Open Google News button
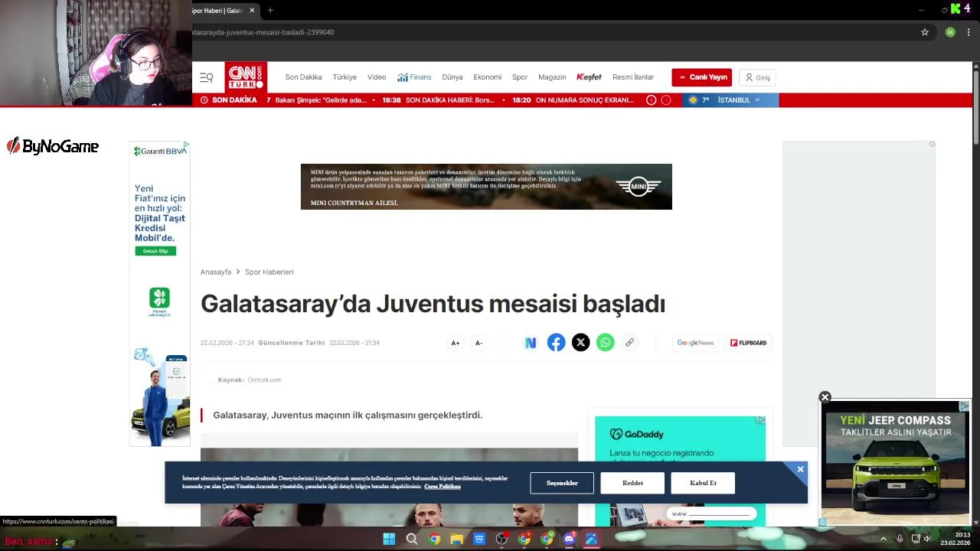 click(695, 343)
